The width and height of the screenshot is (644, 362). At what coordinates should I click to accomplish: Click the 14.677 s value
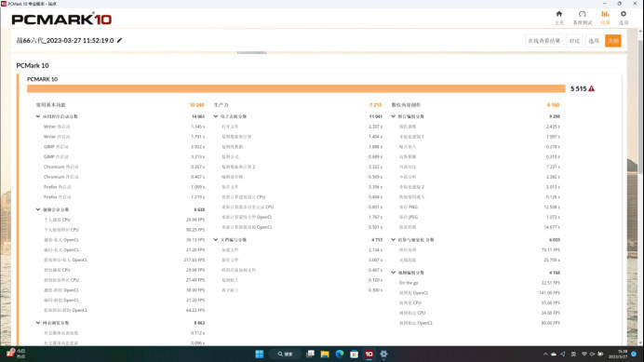(552, 227)
